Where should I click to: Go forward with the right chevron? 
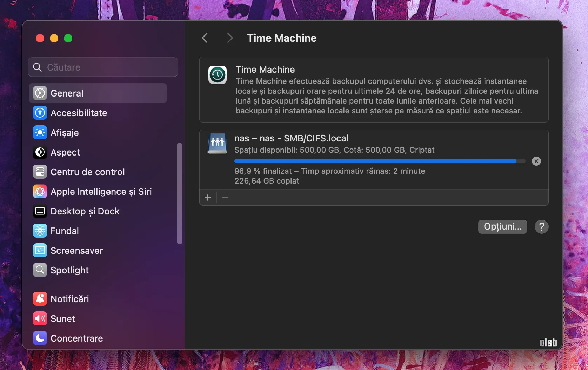(x=230, y=38)
